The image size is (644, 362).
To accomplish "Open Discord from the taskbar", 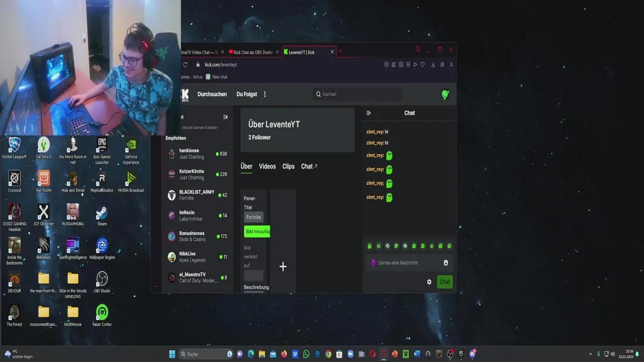I will 239,354.
